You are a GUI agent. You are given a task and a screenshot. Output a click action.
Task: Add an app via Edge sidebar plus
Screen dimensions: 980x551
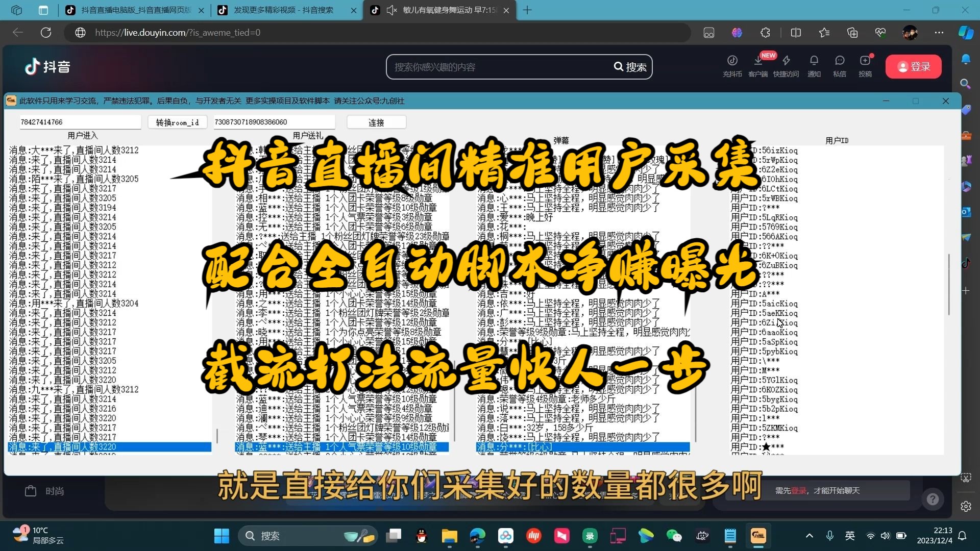point(966,291)
